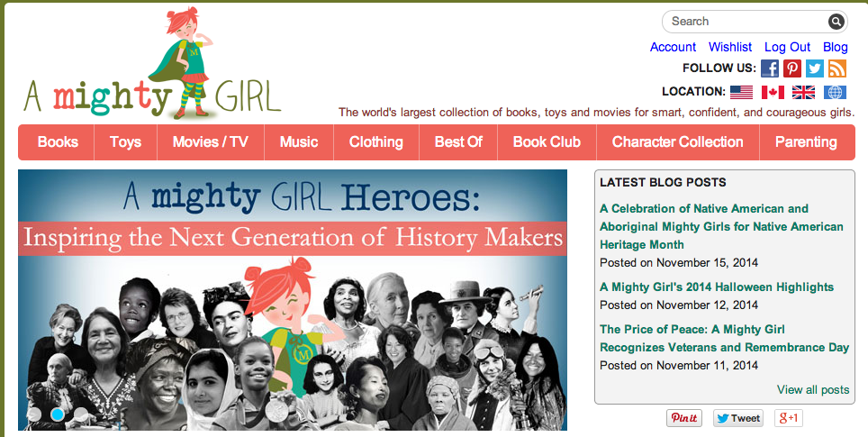Open the orange RSS feed icon
The height and width of the screenshot is (437, 868).
[837, 68]
